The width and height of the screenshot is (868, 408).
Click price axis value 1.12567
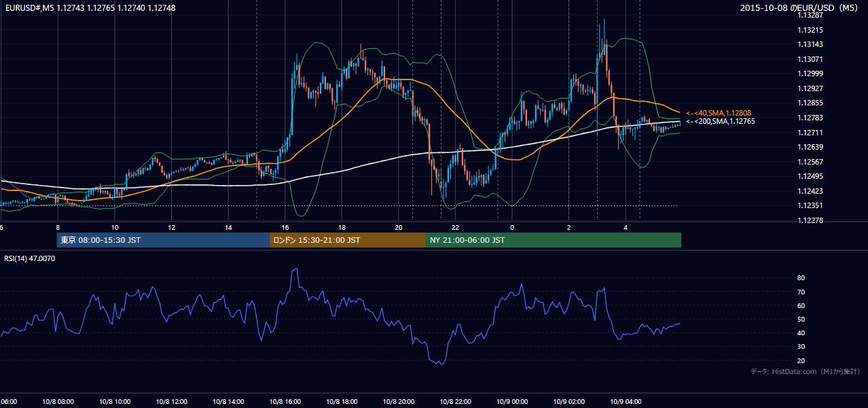810,162
